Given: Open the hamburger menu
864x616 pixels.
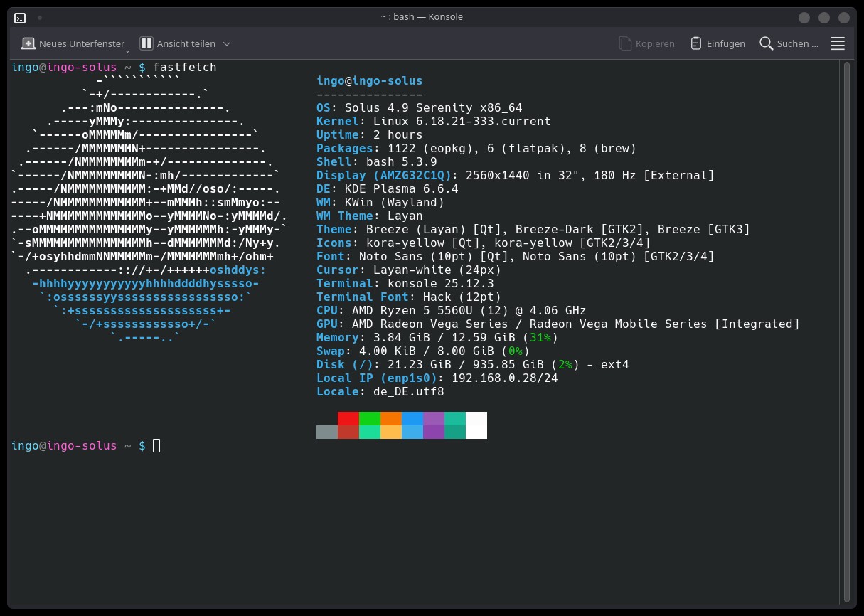Looking at the screenshot, I should pyautogui.click(x=838, y=43).
